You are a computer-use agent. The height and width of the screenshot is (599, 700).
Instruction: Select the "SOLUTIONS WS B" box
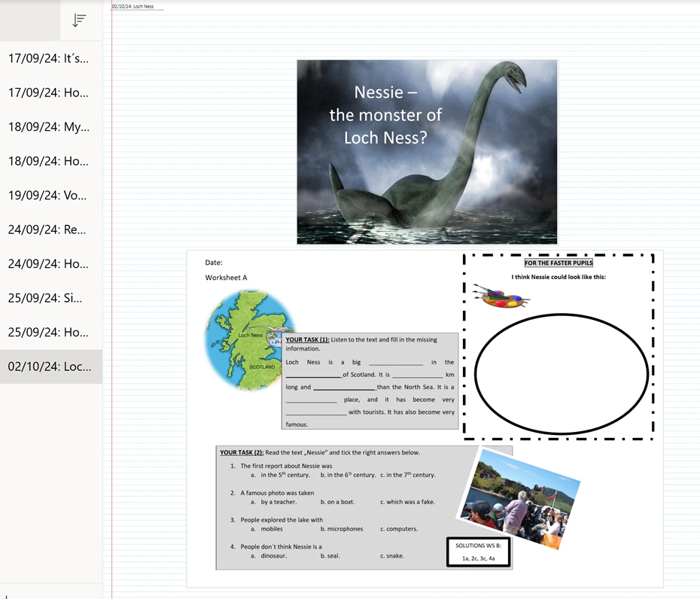tap(478, 552)
